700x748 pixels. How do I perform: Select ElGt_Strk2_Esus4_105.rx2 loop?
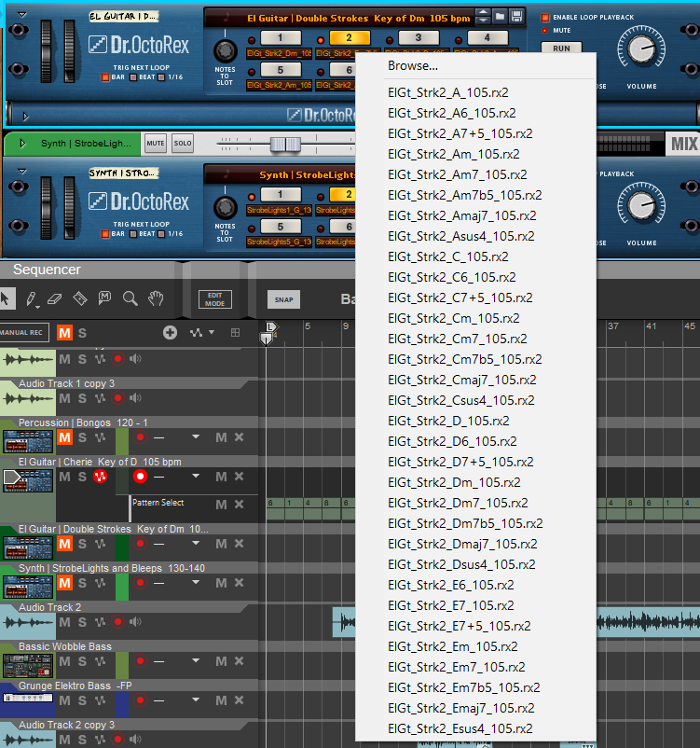[x=460, y=728]
